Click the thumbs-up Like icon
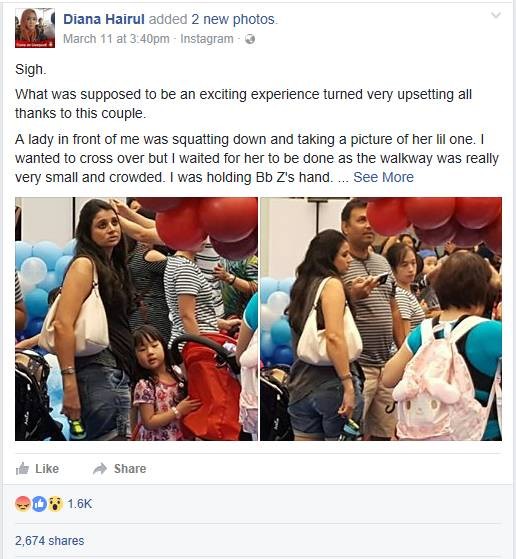The image size is (516, 559). [22, 468]
